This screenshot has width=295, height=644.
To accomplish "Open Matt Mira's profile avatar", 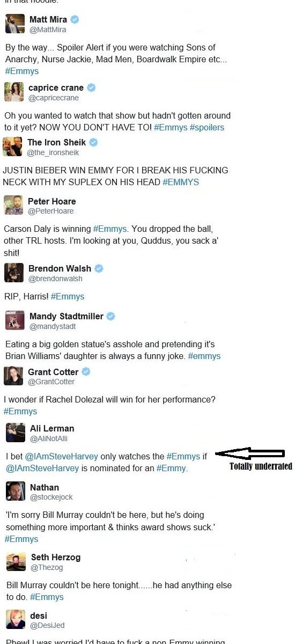I will pyautogui.click(x=15, y=24).
